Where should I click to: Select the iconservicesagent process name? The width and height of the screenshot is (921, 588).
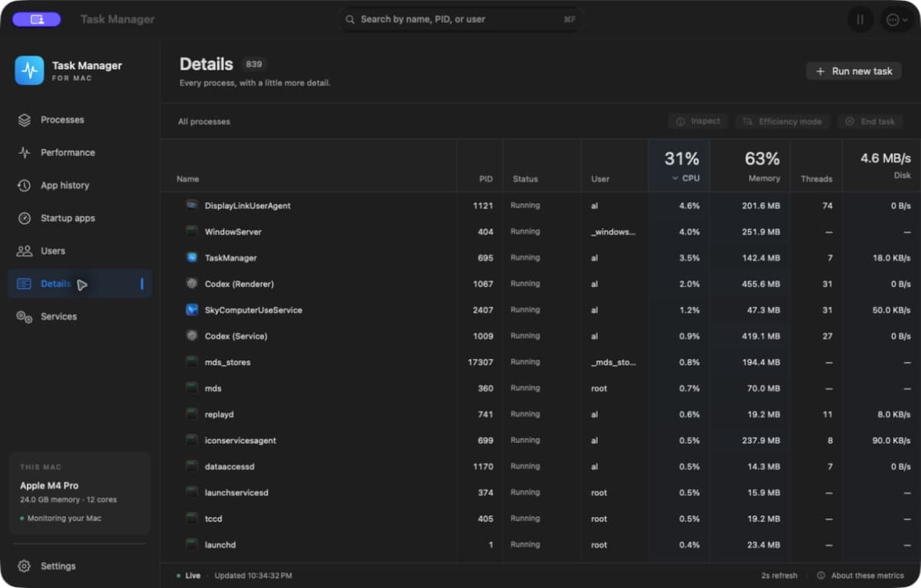coord(240,441)
